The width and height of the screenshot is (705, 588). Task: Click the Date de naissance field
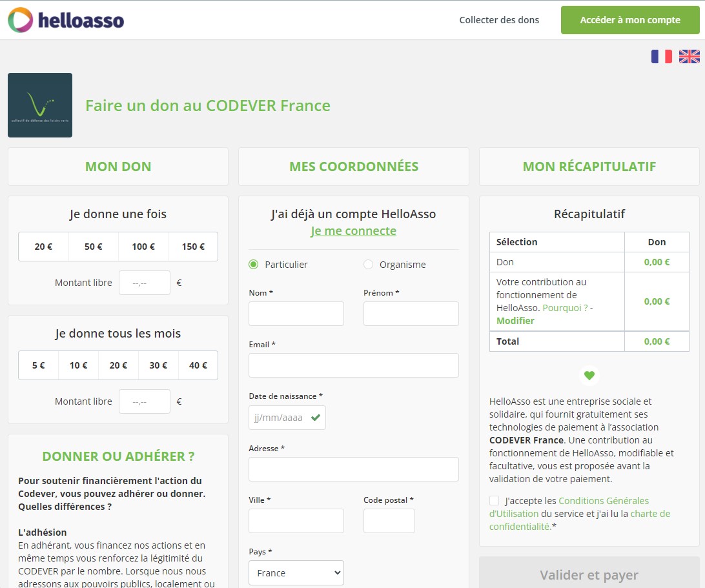coord(279,418)
